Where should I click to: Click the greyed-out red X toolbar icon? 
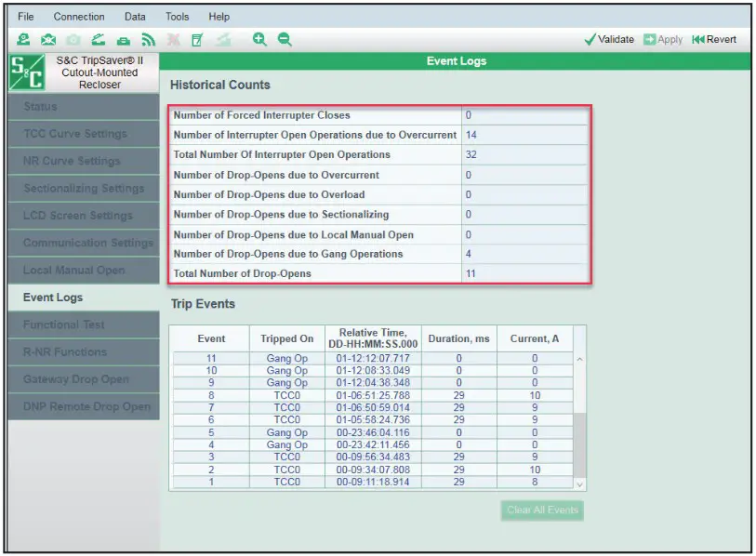pos(173,40)
